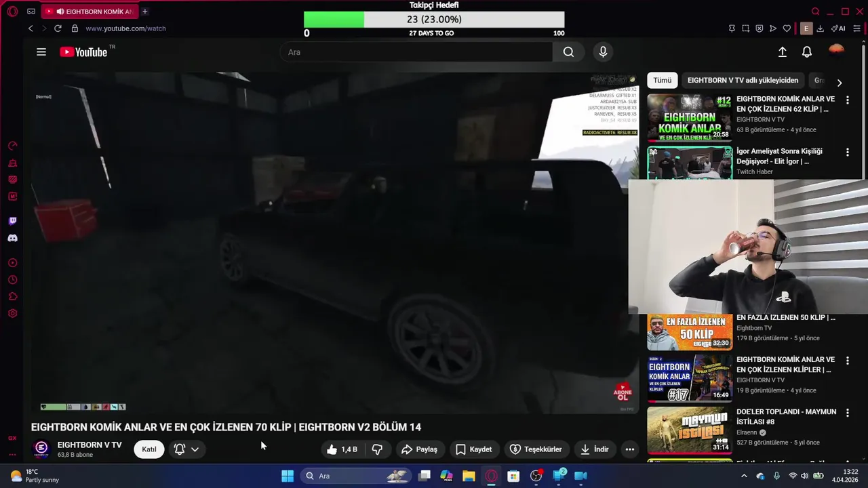This screenshot has height=488, width=868.
Task: Show hidden tray icons chevron
Action: 744,476
